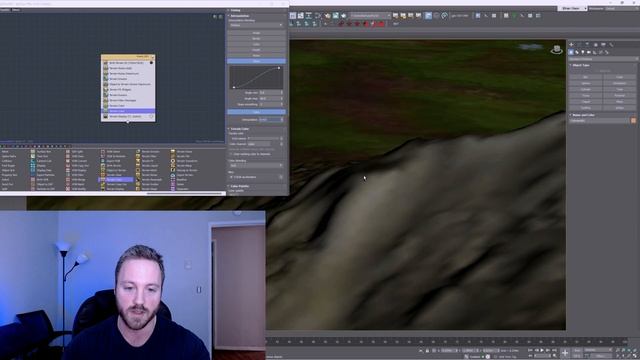Open the reference coordinate system dropdown in toolbar

pyautogui.click(x=371, y=16)
